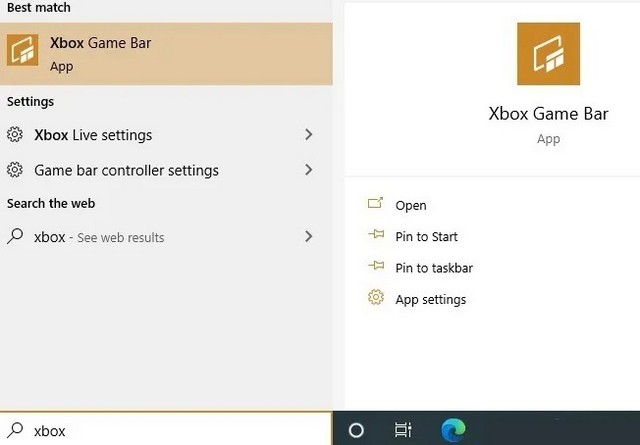
Task: Click the Xbox Game Bar title in preview pane
Action: pyautogui.click(x=548, y=113)
